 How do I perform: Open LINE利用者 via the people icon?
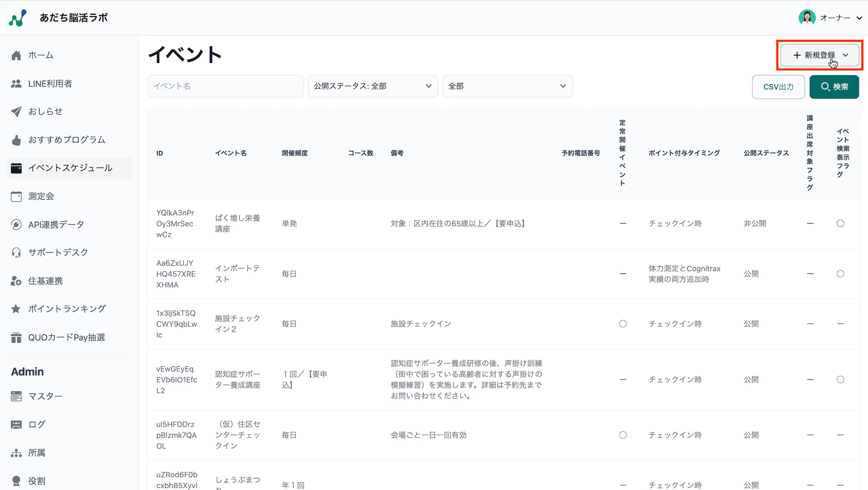(x=16, y=83)
